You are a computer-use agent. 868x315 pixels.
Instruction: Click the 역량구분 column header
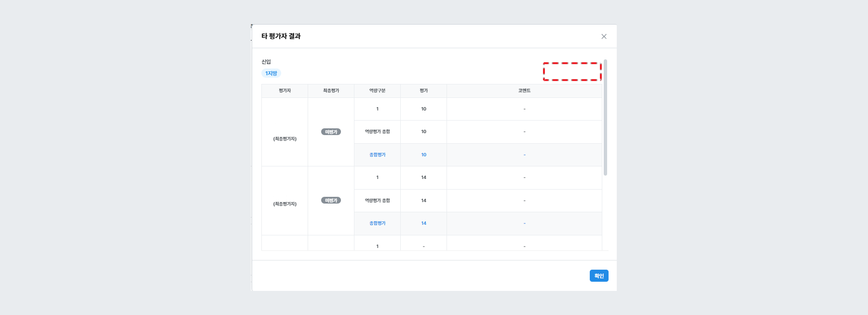[377, 91]
